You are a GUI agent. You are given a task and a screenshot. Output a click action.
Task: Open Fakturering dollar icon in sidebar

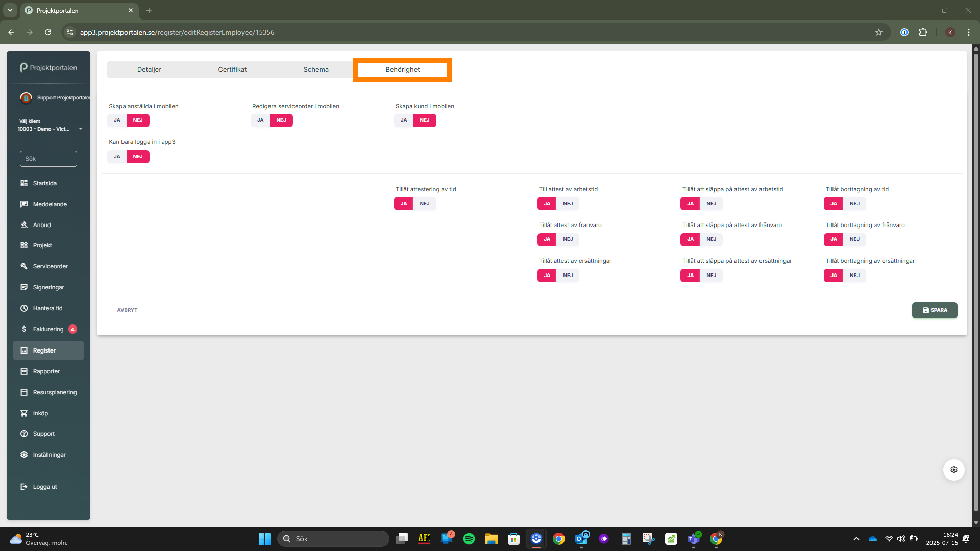(24, 329)
